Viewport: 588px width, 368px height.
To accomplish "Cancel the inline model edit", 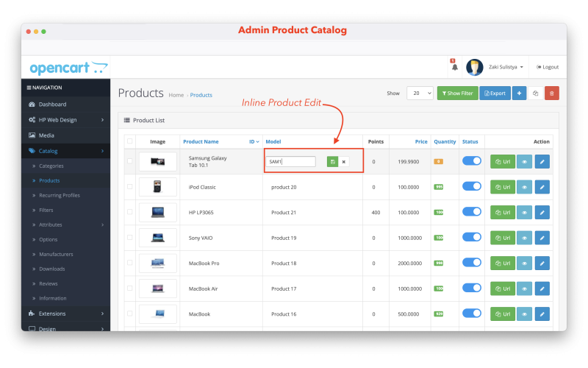I will pos(343,162).
